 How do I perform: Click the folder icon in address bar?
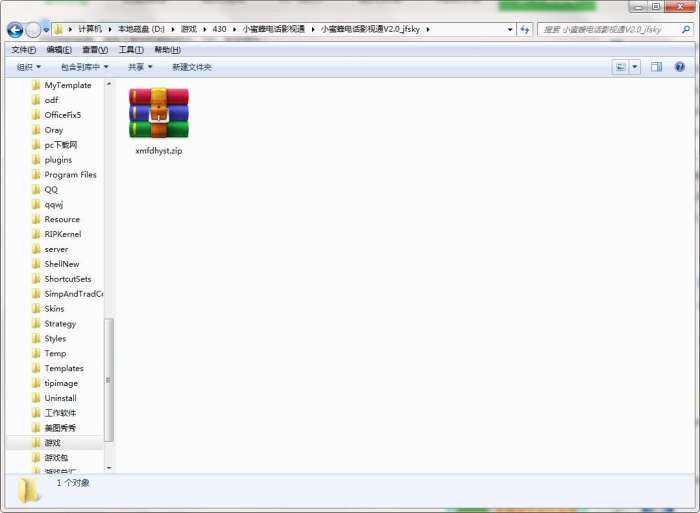coord(58,29)
